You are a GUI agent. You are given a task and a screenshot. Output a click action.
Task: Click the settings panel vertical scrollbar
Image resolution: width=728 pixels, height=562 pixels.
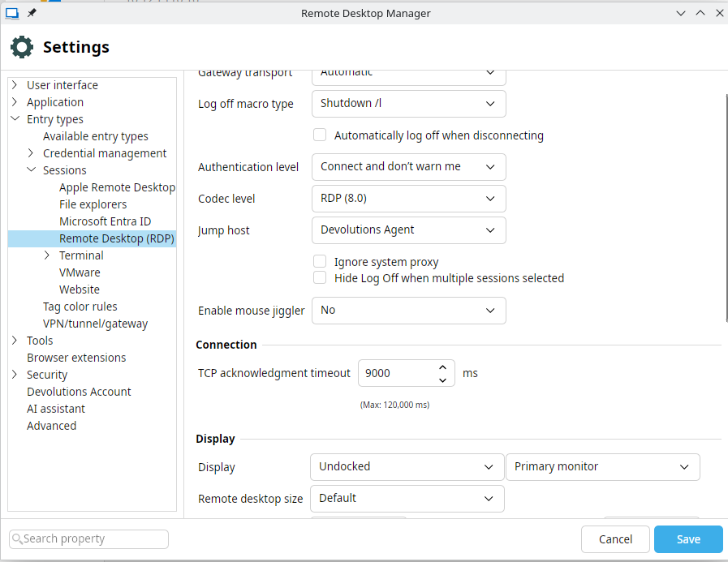click(x=726, y=208)
